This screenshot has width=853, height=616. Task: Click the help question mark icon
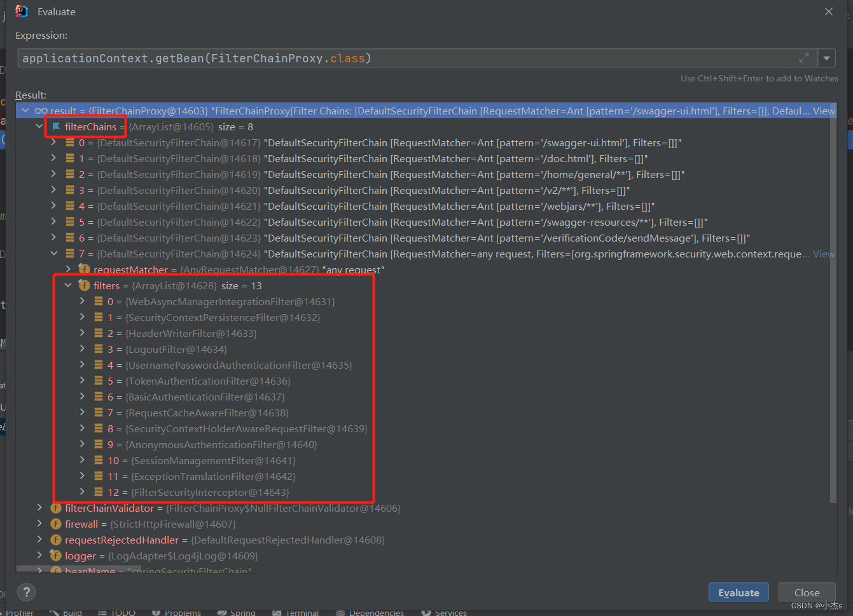26,592
